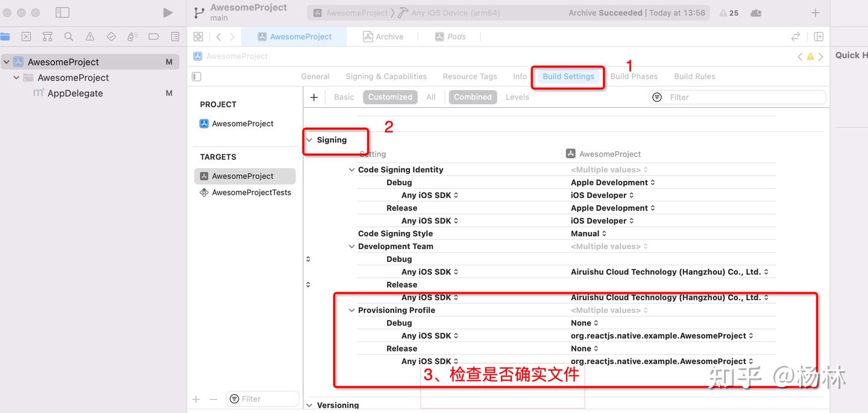Open the source control branch icon
The image size is (868, 413).
199,13
